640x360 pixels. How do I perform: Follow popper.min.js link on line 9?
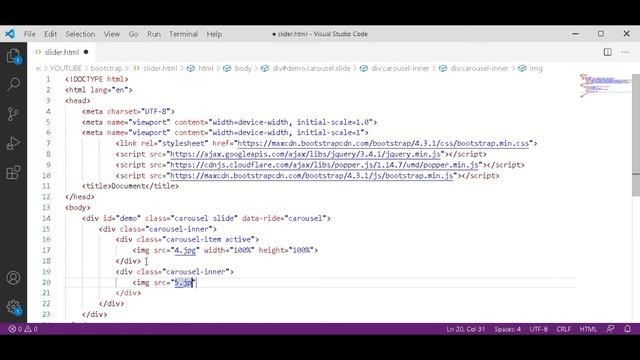(x=324, y=165)
